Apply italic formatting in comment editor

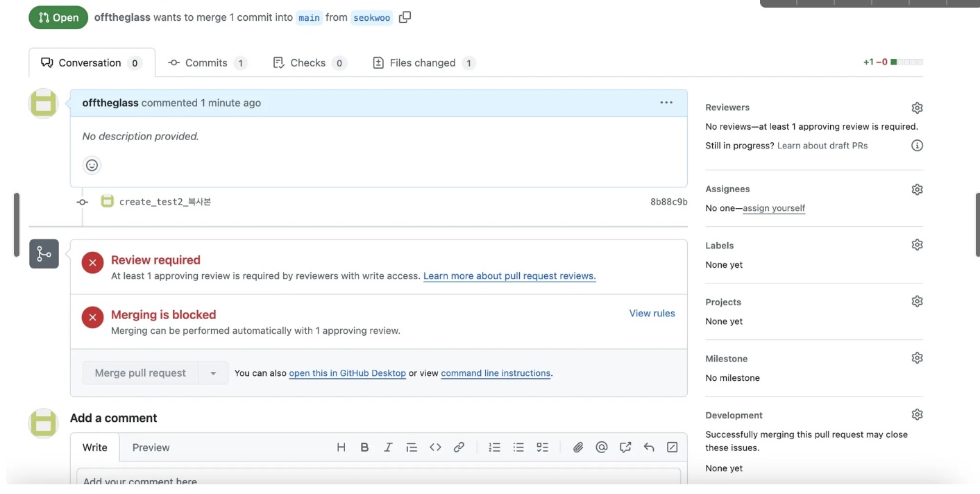(x=388, y=448)
